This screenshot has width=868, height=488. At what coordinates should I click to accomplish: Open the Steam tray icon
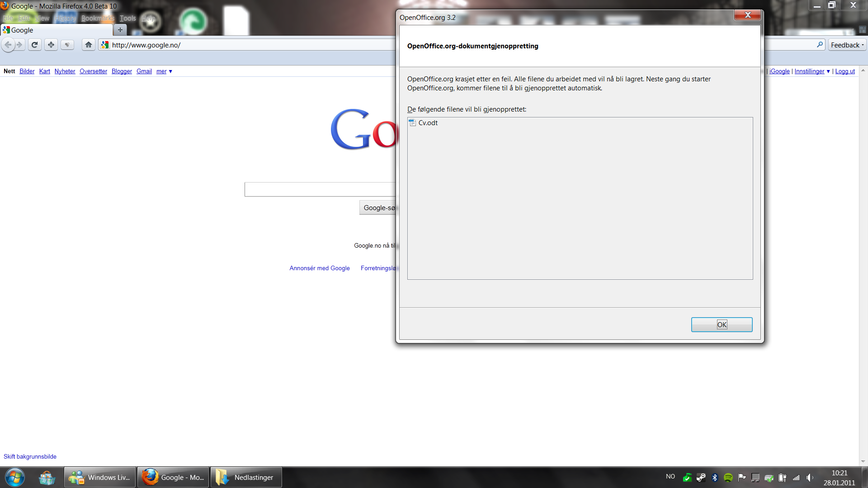(x=701, y=477)
